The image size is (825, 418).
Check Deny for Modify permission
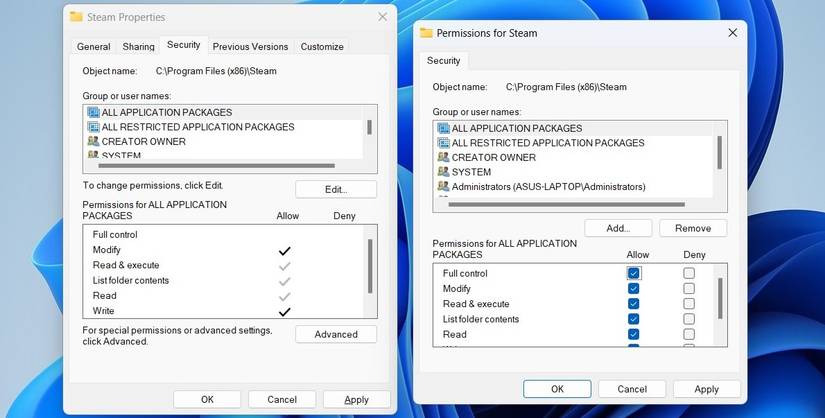tap(689, 288)
